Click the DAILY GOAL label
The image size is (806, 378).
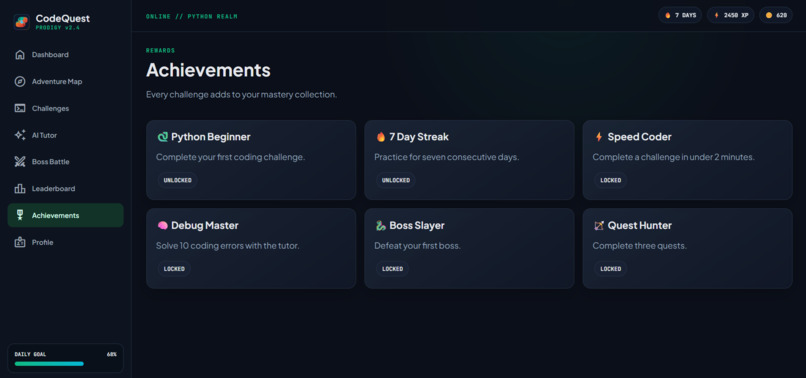click(29, 354)
